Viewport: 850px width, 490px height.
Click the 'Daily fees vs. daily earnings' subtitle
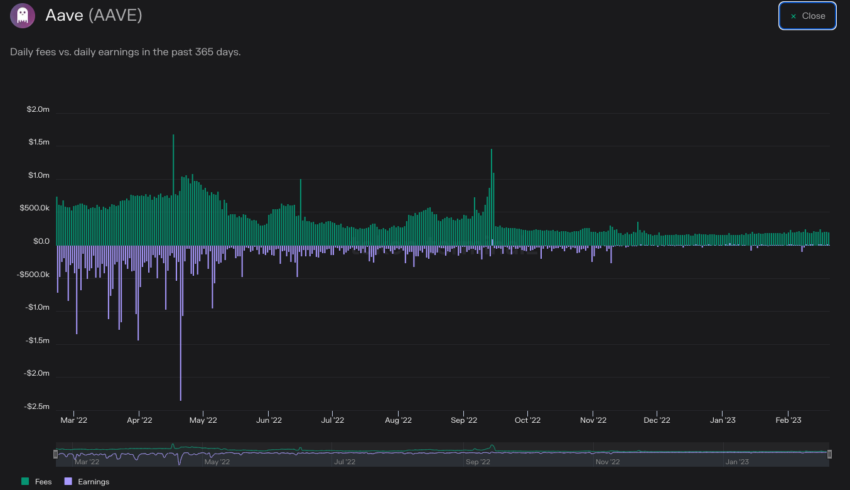(125, 52)
